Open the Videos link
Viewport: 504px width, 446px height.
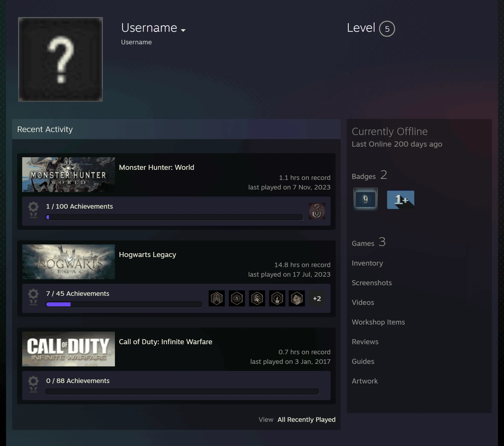pos(363,302)
